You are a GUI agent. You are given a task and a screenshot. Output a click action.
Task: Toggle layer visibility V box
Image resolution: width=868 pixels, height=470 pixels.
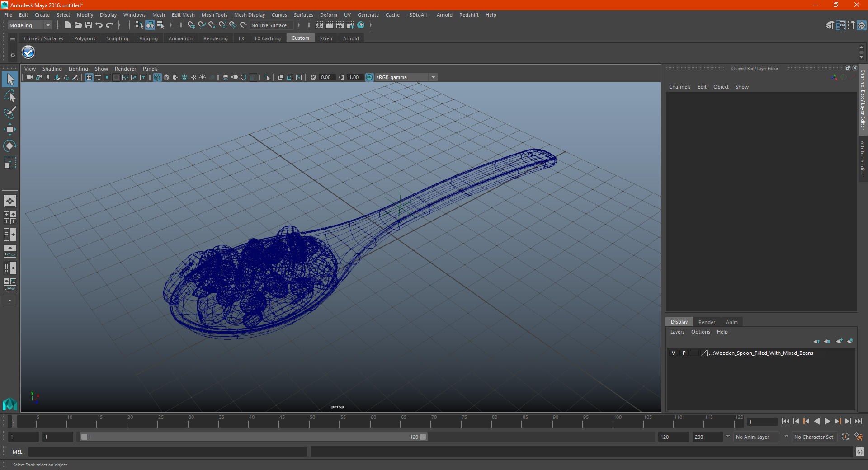673,353
